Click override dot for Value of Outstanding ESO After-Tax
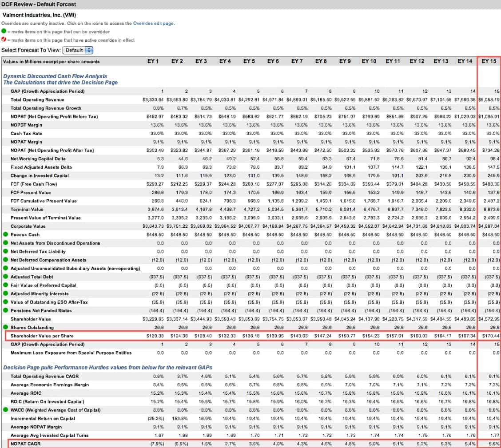 click(5, 302)
